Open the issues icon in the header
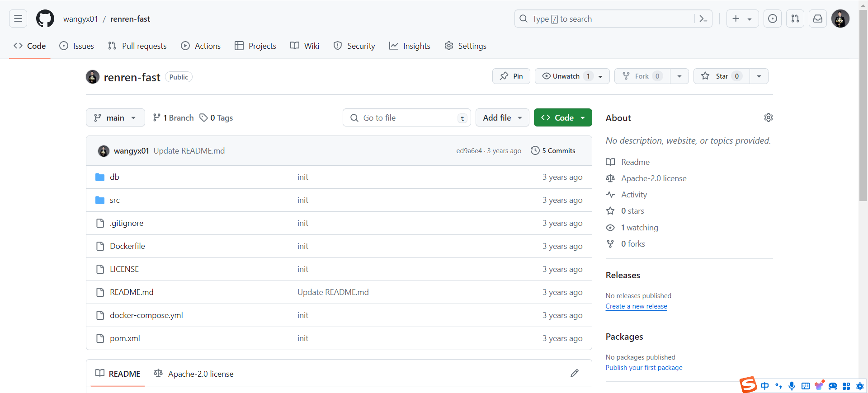The image size is (868, 393). point(773,19)
